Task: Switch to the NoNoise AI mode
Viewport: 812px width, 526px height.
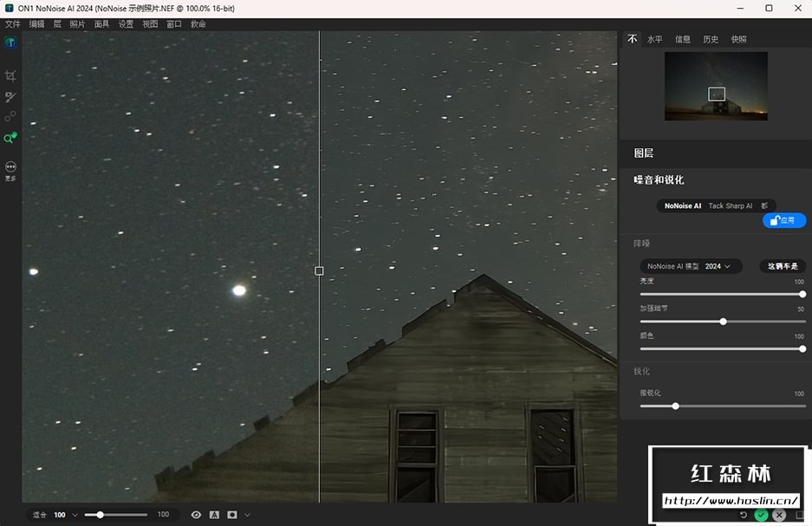Action: pos(683,206)
